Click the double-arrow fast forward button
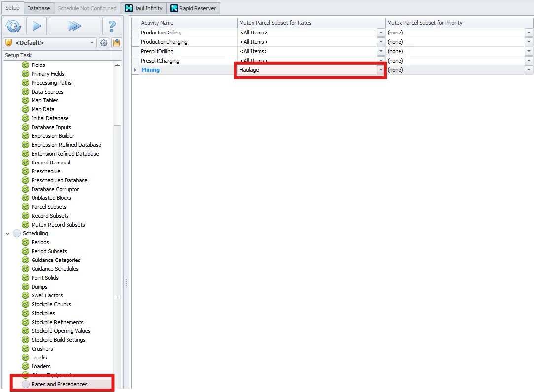Screen dimensions: 534x392 [74, 26]
